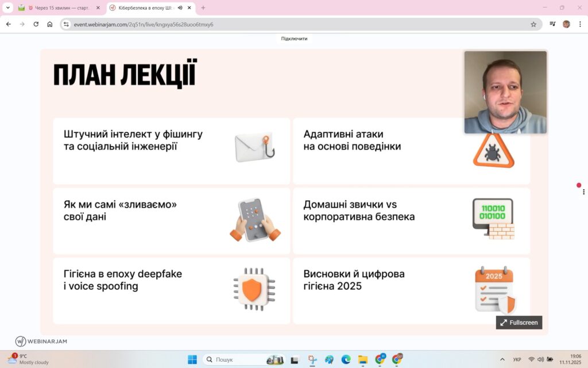The width and height of the screenshot is (588, 368).
Task: Open File Explorer from the taskbar
Action: (363, 359)
